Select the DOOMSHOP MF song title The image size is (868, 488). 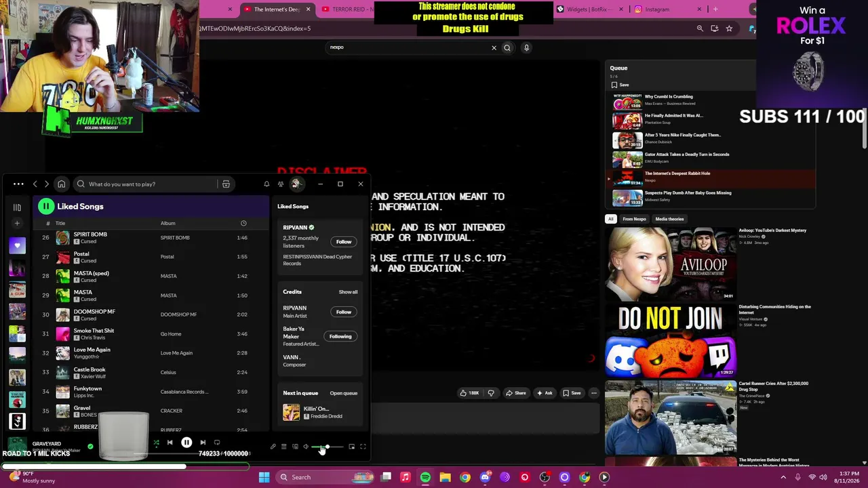94,312
